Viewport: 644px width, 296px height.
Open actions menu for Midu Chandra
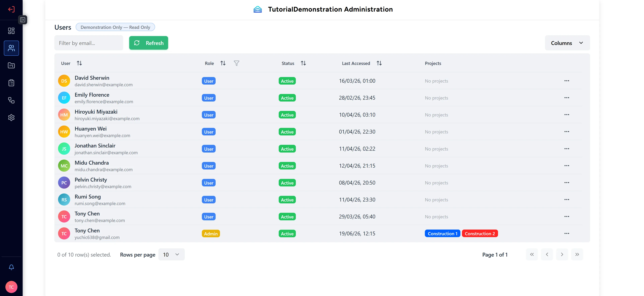click(566, 166)
